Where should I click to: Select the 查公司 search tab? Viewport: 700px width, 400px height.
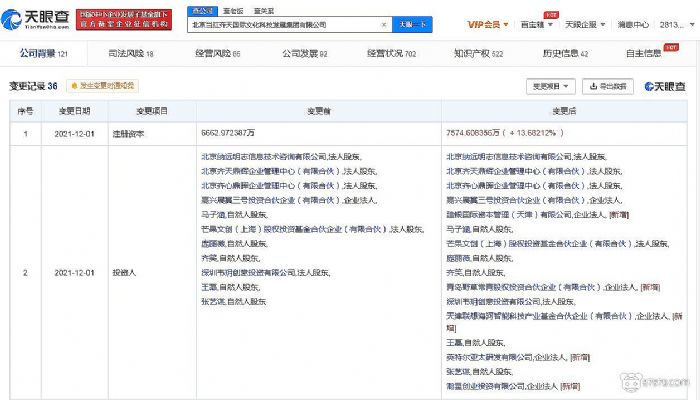point(202,11)
